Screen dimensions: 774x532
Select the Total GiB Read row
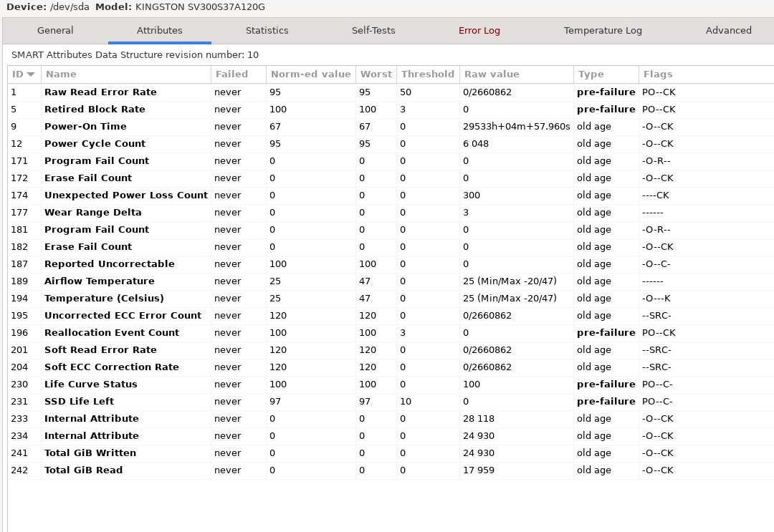[391, 470]
